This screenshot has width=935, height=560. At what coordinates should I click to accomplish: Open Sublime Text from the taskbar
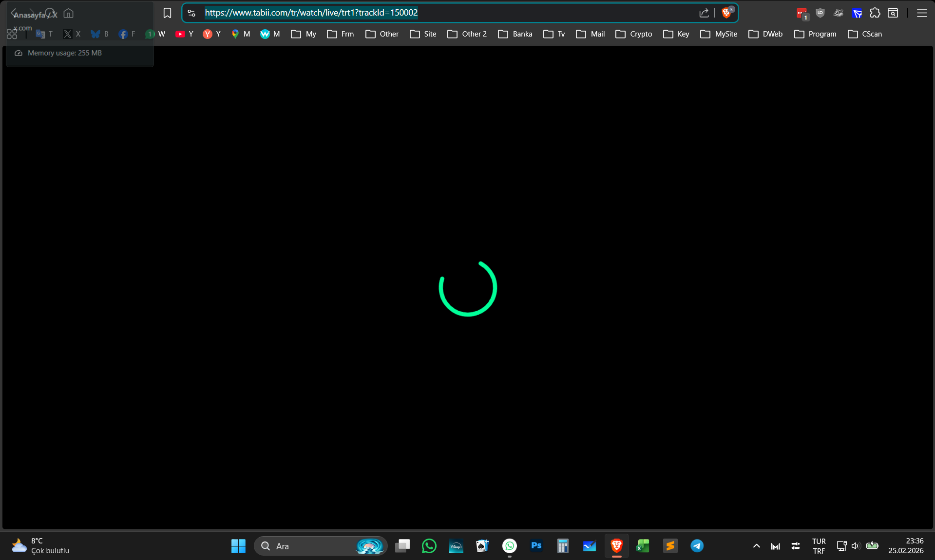tap(670, 546)
